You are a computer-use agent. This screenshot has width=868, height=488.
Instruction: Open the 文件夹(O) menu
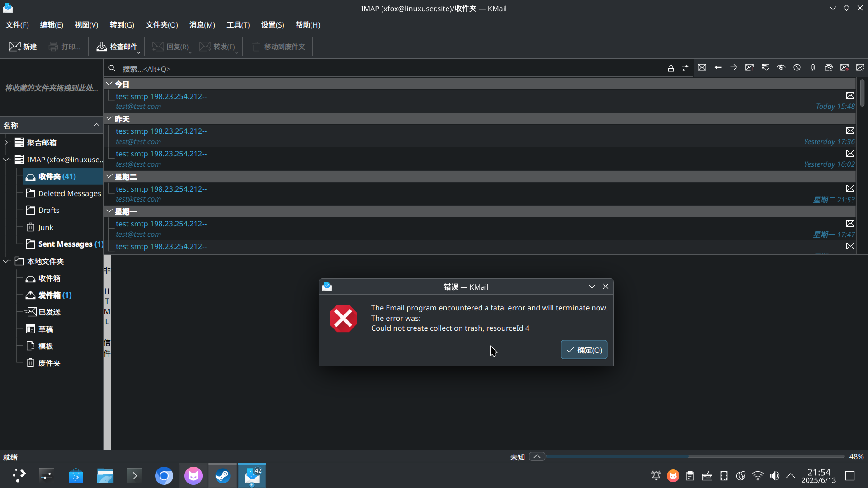click(x=162, y=25)
